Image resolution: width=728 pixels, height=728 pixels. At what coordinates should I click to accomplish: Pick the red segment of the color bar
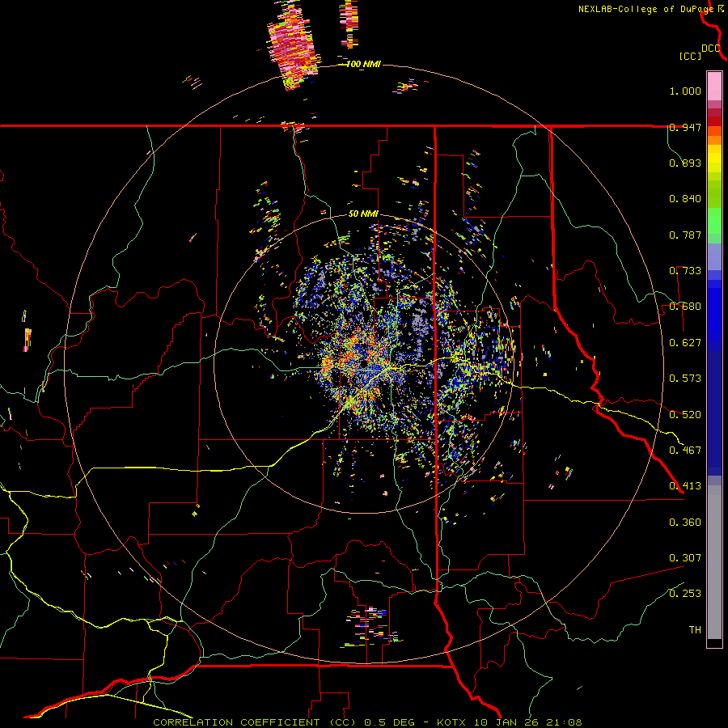[x=714, y=121]
